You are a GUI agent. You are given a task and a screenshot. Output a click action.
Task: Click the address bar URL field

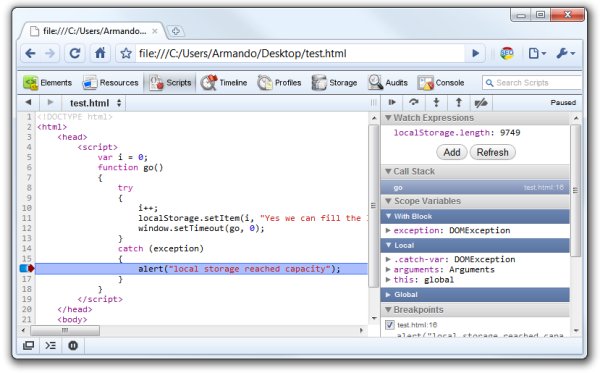click(300, 53)
